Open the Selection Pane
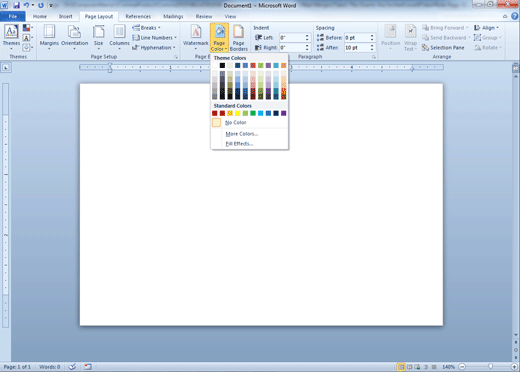520x372 pixels. pos(443,48)
